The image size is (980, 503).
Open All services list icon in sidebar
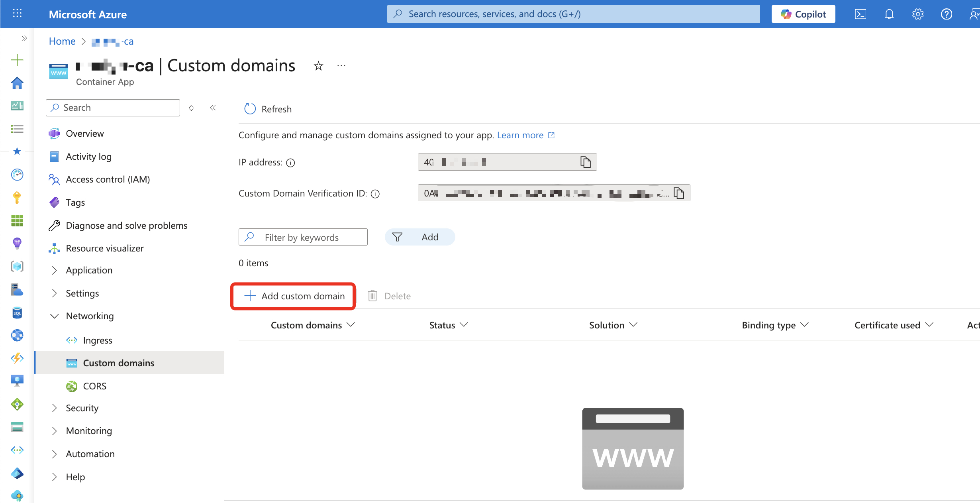[x=17, y=129]
